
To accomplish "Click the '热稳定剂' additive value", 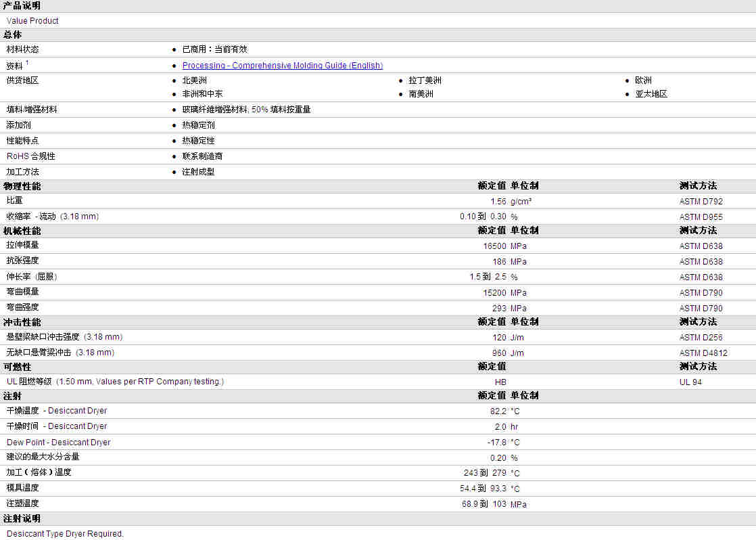I will (x=199, y=125).
